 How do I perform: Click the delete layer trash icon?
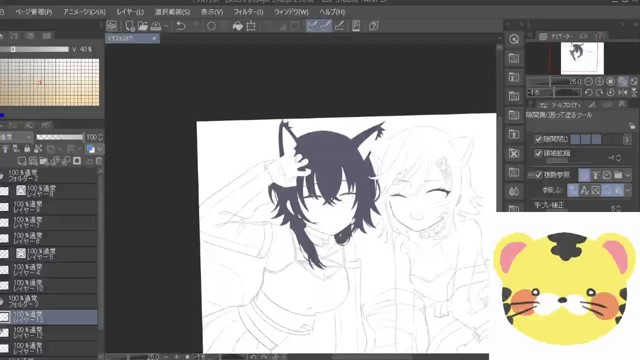tap(99, 161)
